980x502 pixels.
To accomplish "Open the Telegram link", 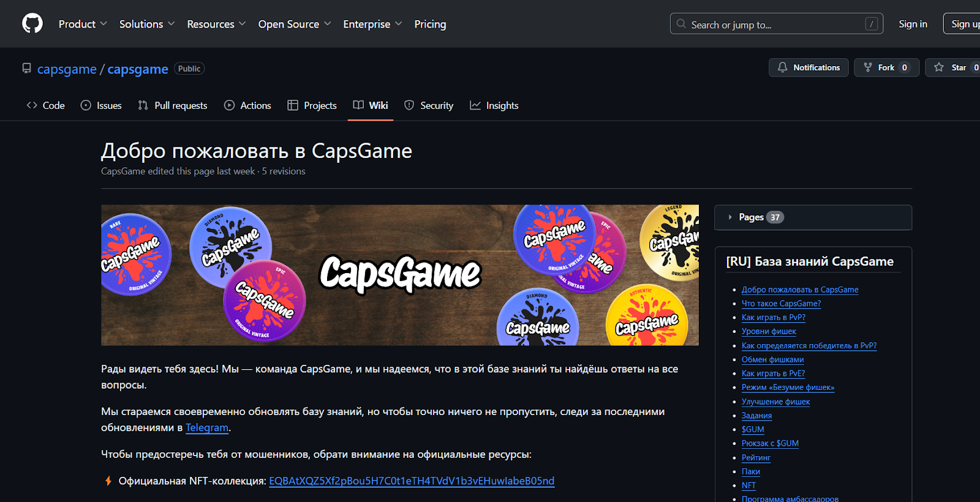I will click(x=207, y=428).
